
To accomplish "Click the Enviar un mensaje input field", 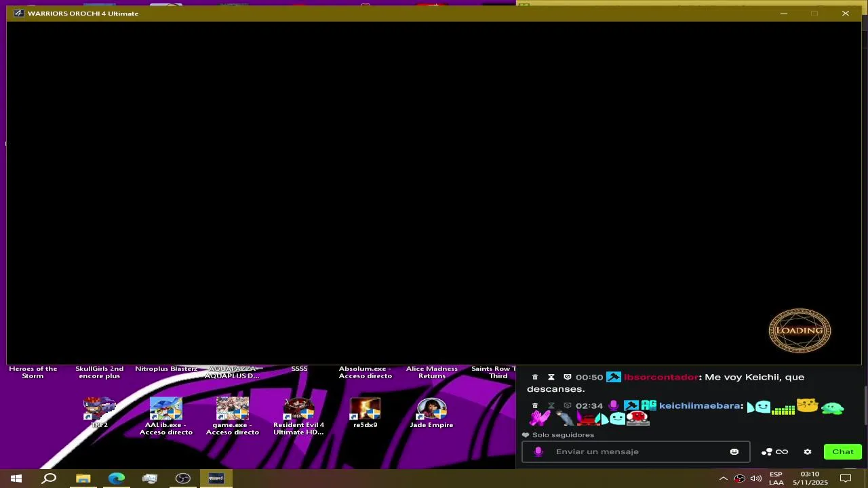I will [636, 451].
